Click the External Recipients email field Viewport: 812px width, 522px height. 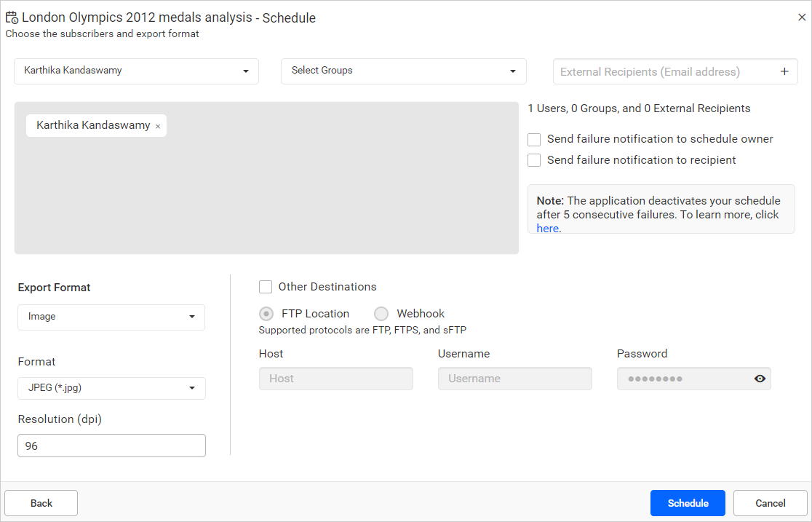click(662, 71)
